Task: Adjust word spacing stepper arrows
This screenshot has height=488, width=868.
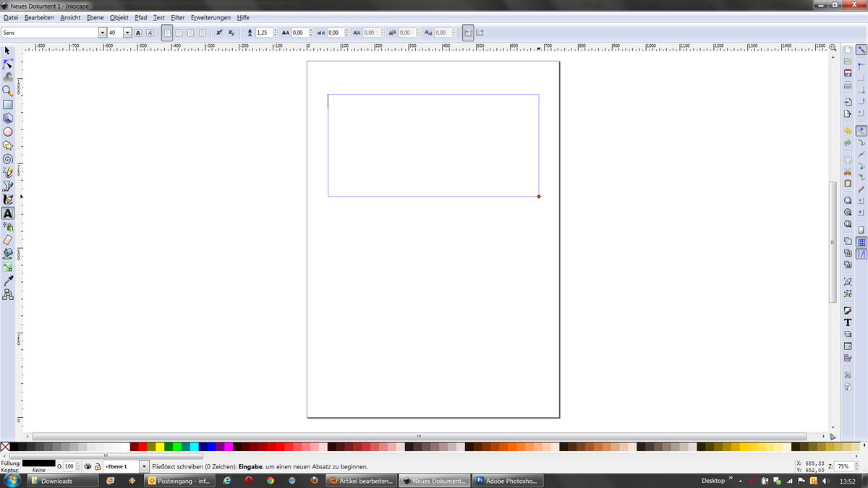Action: (346, 33)
